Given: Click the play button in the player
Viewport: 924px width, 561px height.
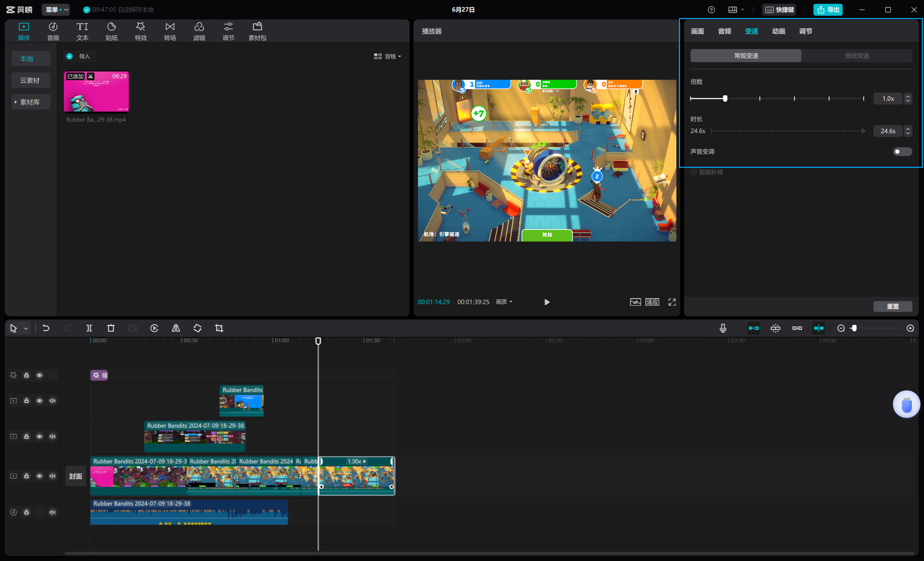Looking at the screenshot, I should tap(547, 302).
